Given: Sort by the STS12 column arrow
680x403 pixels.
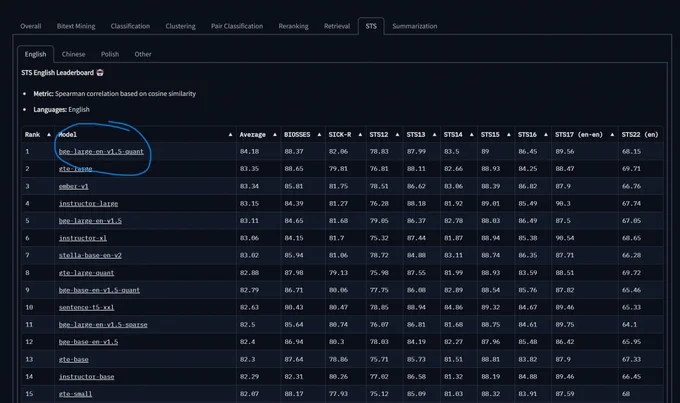Looking at the screenshot, I should click(397, 135).
